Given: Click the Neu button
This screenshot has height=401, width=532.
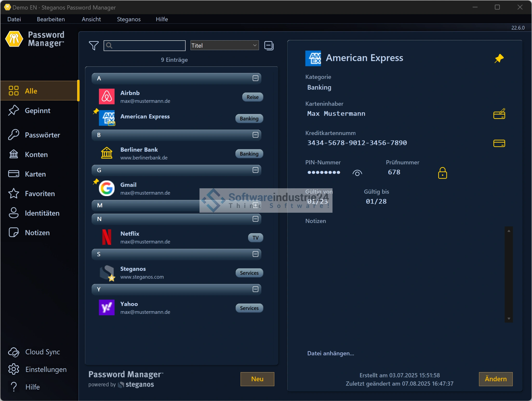Looking at the screenshot, I should [257, 379].
